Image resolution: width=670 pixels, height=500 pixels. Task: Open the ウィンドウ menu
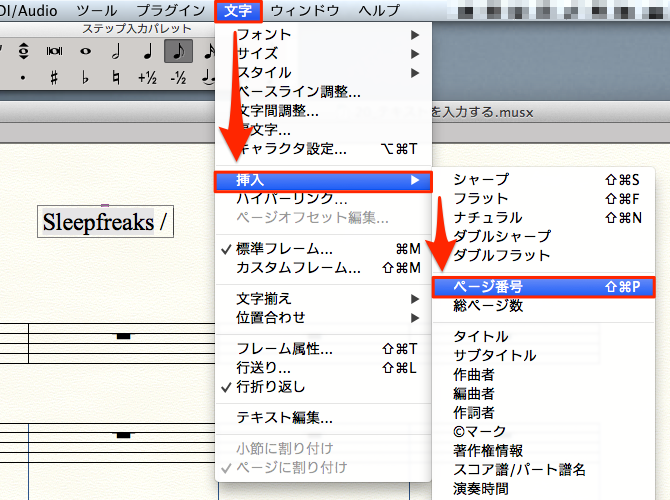[x=305, y=11]
